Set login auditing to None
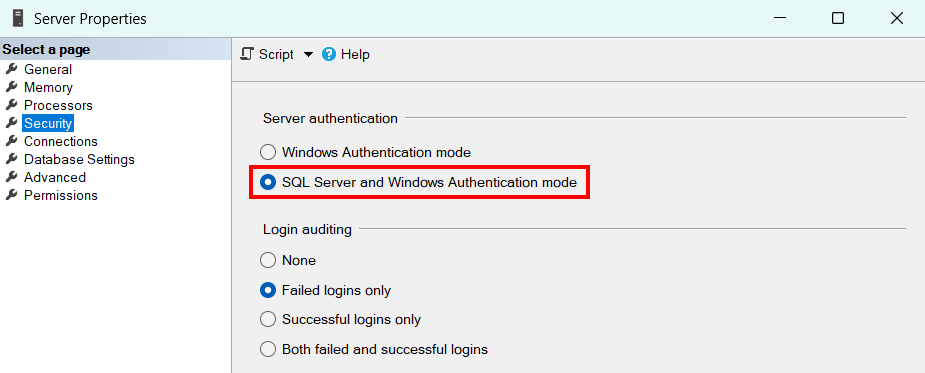925x373 pixels. [268, 260]
